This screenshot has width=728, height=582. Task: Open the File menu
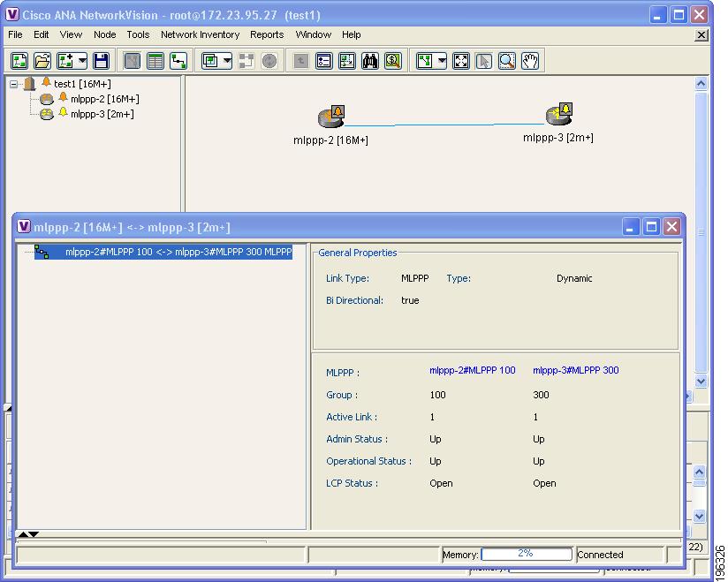point(15,34)
